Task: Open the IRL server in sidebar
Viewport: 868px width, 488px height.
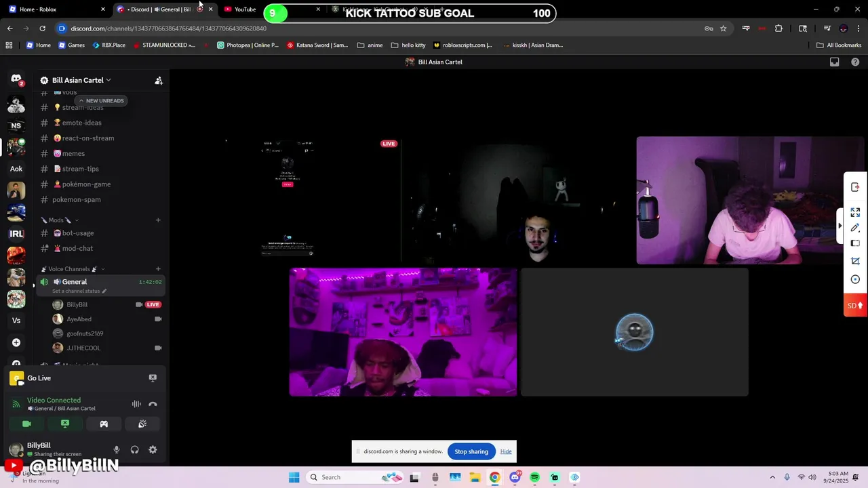Action: [x=16, y=234]
